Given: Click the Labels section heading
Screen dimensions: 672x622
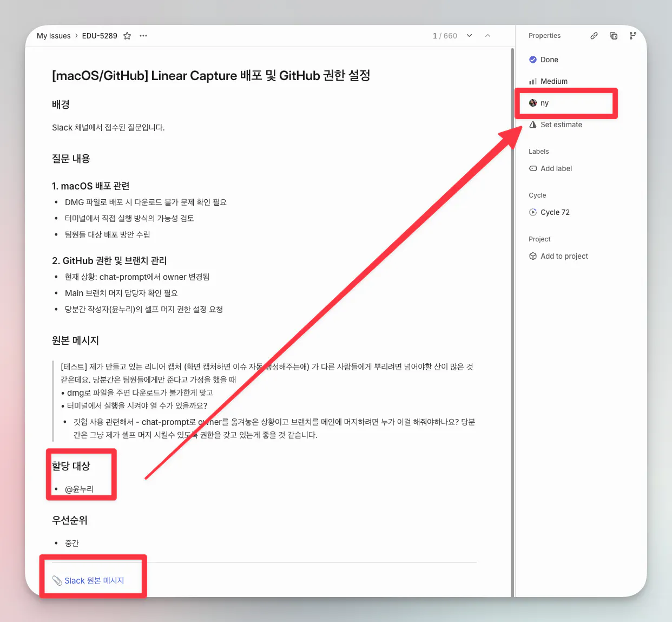Looking at the screenshot, I should tap(538, 152).
